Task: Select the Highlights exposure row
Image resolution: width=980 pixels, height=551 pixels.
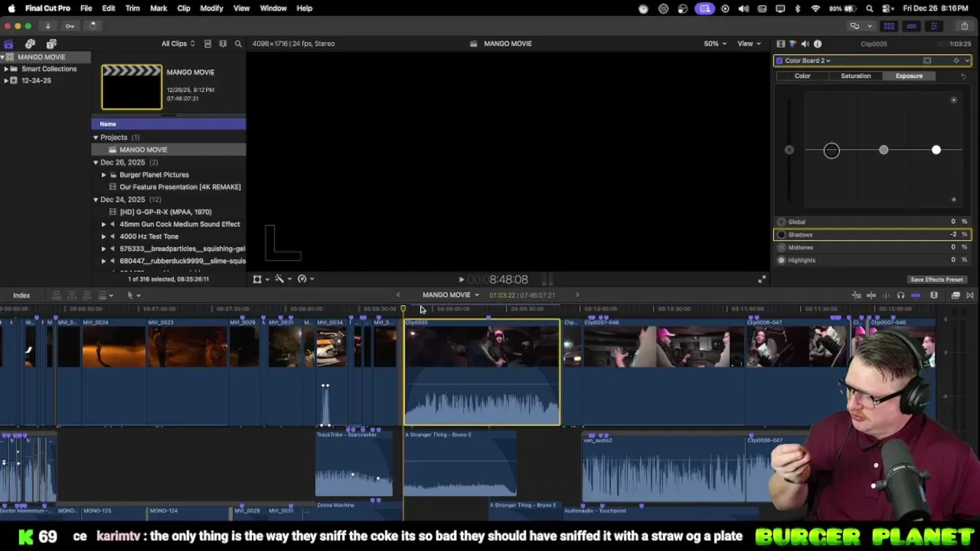Action: click(872, 260)
